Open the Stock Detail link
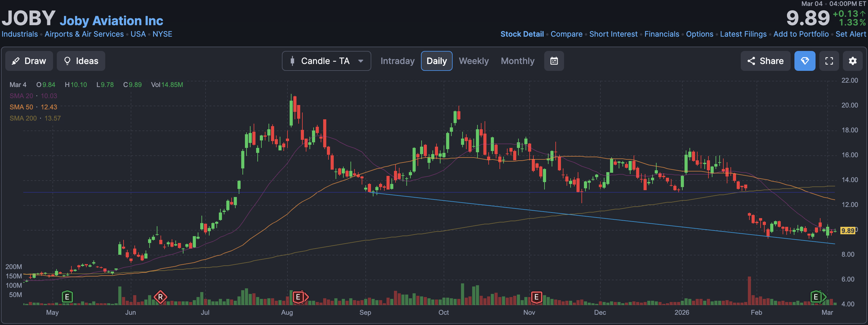This screenshot has width=868, height=325. (522, 34)
